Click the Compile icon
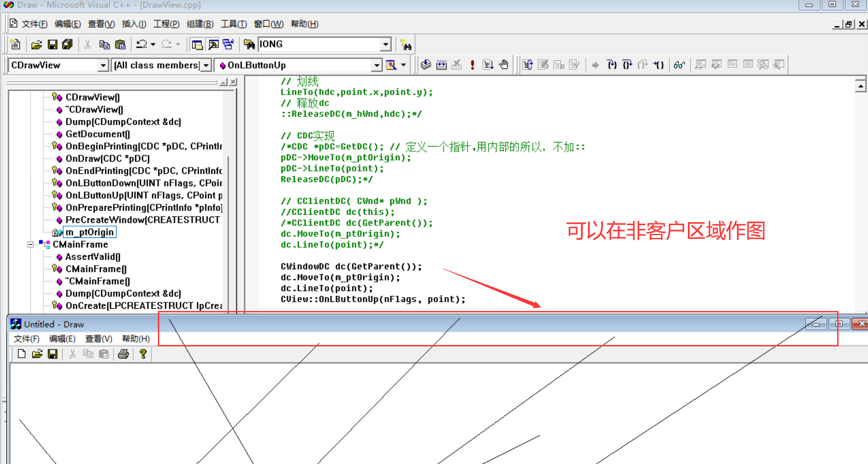868x464 pixels. (426, 65)
